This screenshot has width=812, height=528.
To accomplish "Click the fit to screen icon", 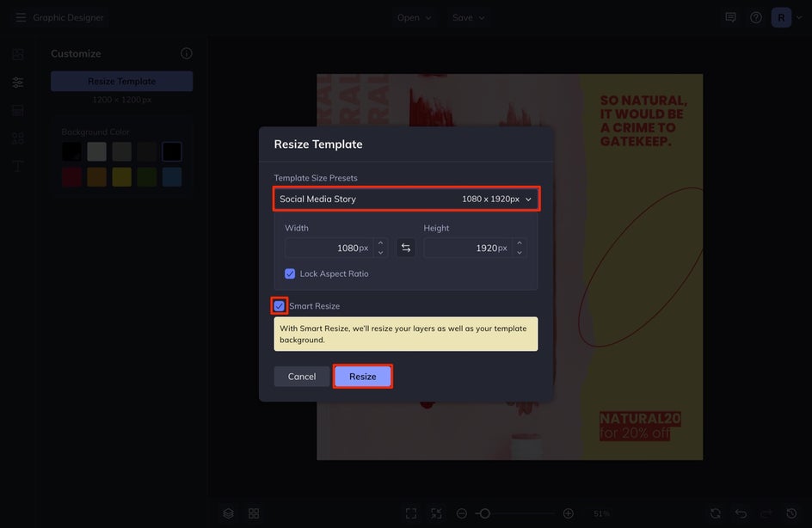I will (x=411, y=513).
